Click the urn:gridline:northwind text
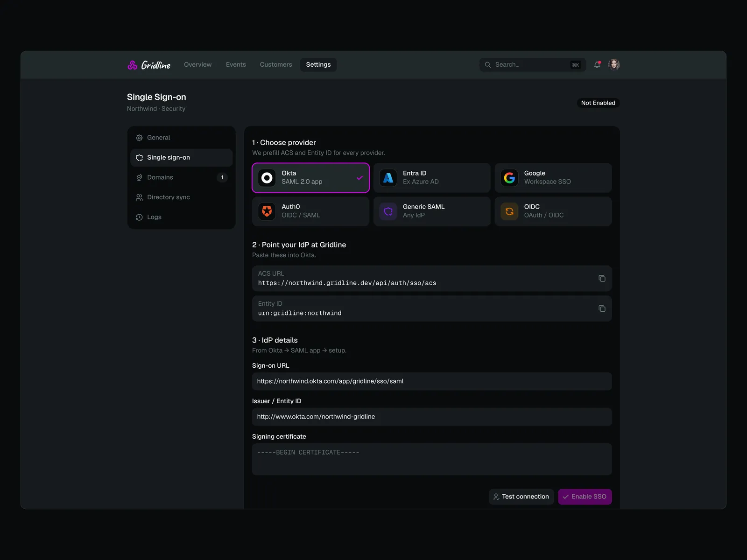This screenshot has height=560, width=747. click(x=300, y=313)
